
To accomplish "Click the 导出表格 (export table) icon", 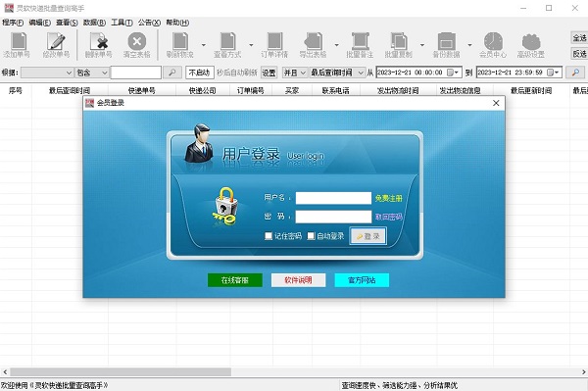I will (314, 45).
